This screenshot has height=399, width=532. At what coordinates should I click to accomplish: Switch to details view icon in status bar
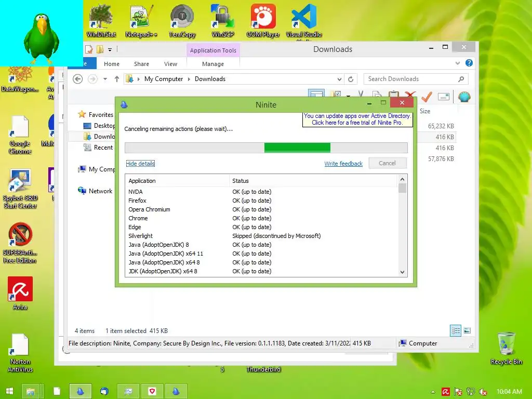click(x=455, y=330)
